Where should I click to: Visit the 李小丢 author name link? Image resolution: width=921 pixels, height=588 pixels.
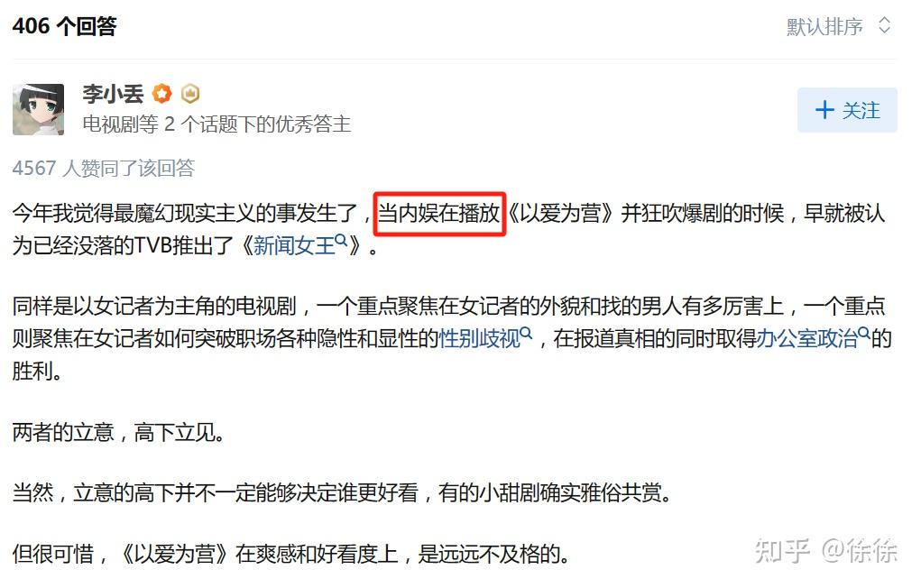point(113,94)
